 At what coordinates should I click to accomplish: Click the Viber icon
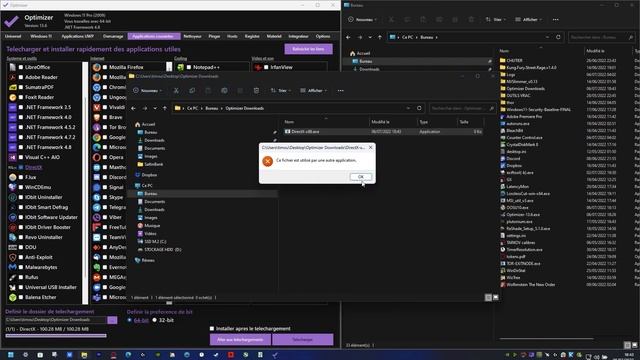[x=97, y=217]
